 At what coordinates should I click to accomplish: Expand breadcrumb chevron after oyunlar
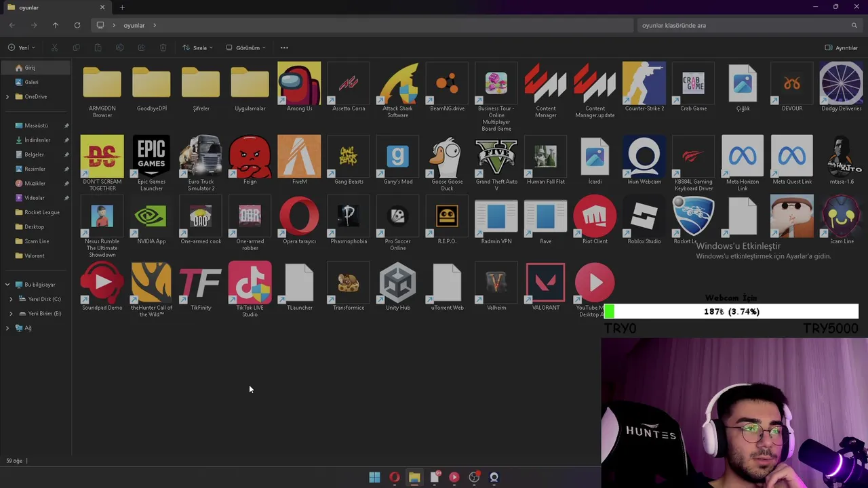point(155,25)
